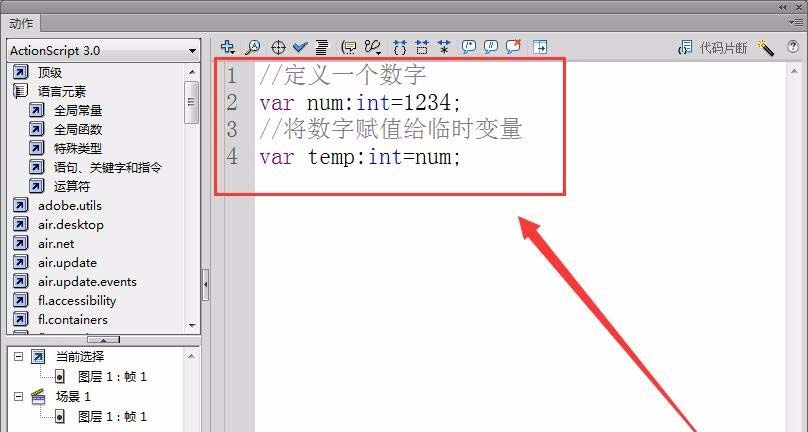The height and width of the screenshot is (432, 808).
Task: Click the expand all icon
Action: click(444, 47)
